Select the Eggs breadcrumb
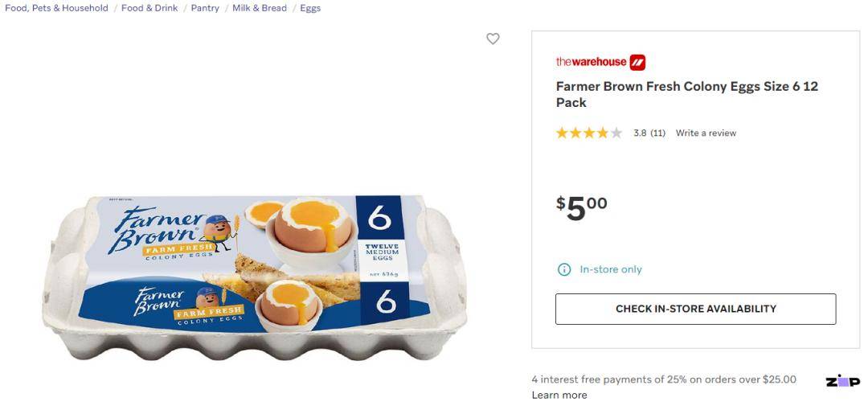Viewport: 868px width, 414px height. (310, 8)
